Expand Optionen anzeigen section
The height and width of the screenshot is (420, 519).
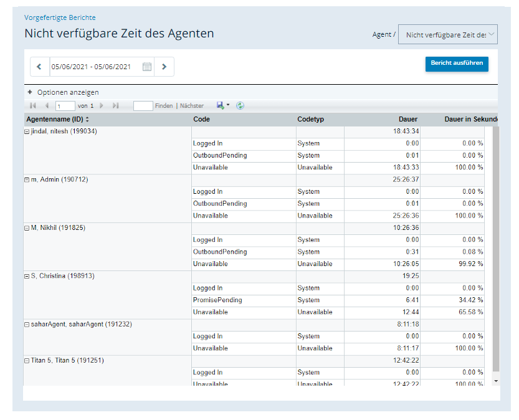[63, 92]
